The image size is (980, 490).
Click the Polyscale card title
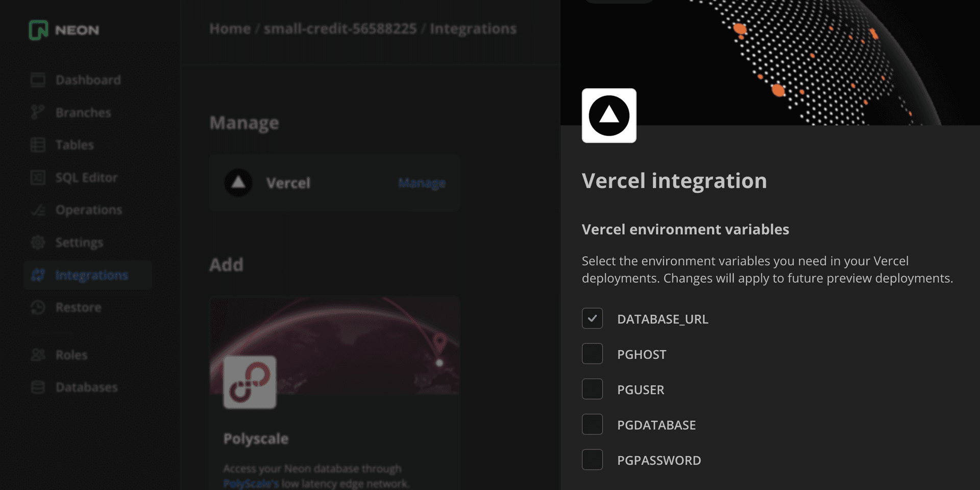point(256,439)
